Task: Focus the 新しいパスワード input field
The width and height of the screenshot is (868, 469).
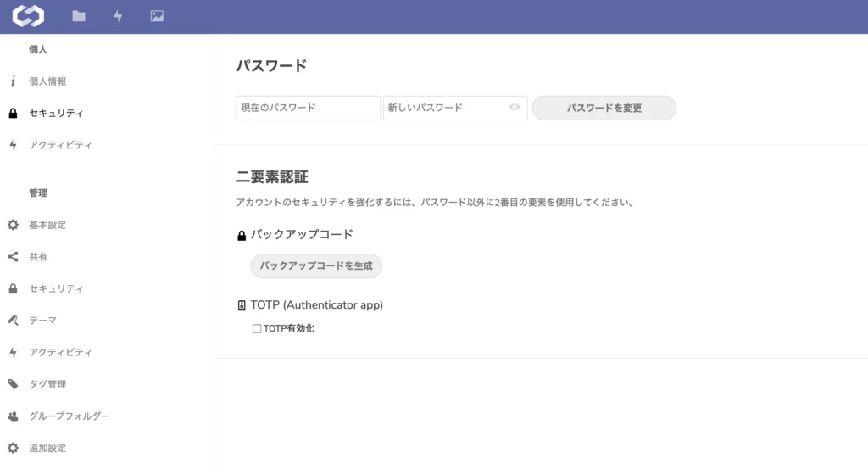Action: click(455, 108)
